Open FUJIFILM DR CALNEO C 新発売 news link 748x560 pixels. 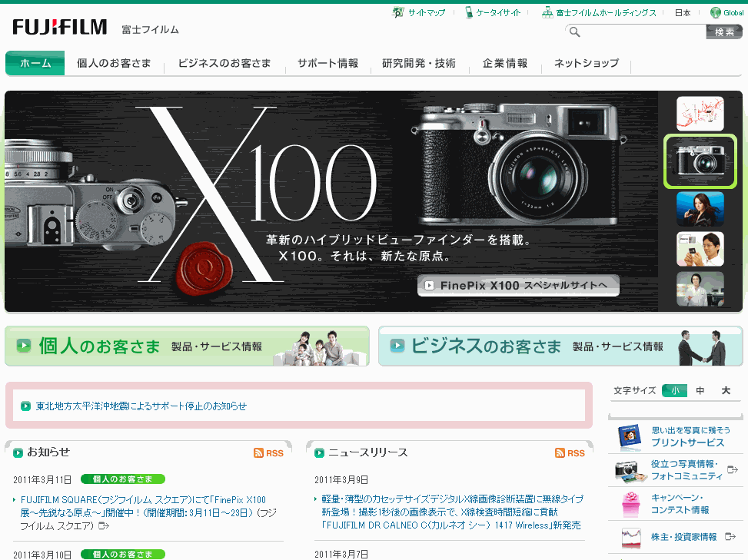point(452,512)
